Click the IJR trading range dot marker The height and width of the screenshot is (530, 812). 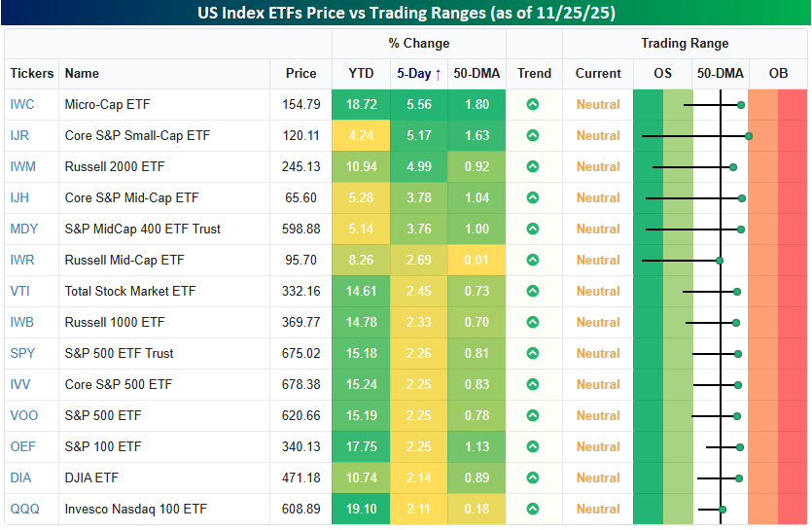[x=748, y=136]
